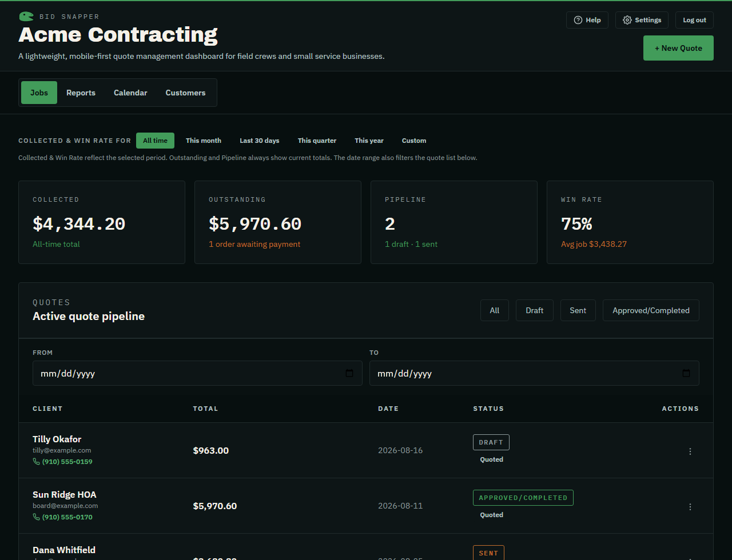
Task: Select the All time period
Action: coord(155,141)
